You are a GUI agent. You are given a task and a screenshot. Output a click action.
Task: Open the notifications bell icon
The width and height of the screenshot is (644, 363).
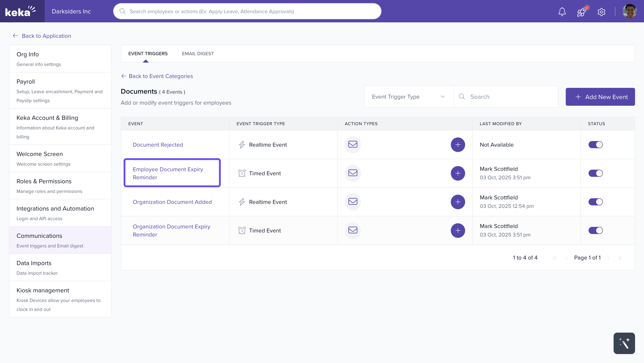point(562,11)
